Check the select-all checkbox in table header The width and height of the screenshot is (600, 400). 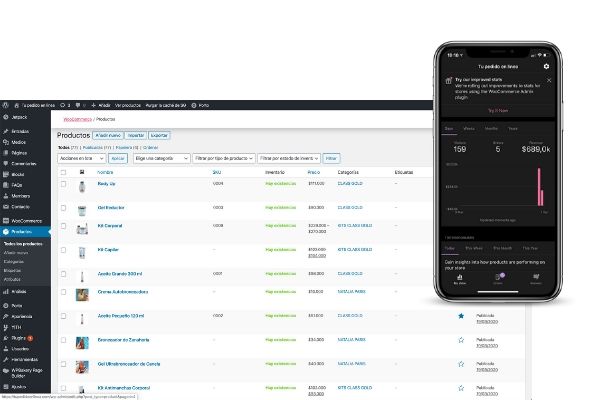(x=63, y=171)
